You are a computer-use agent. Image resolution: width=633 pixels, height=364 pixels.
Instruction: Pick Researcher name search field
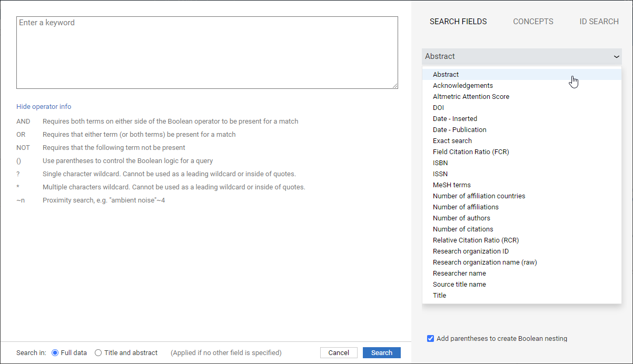[x=459, y=274]
